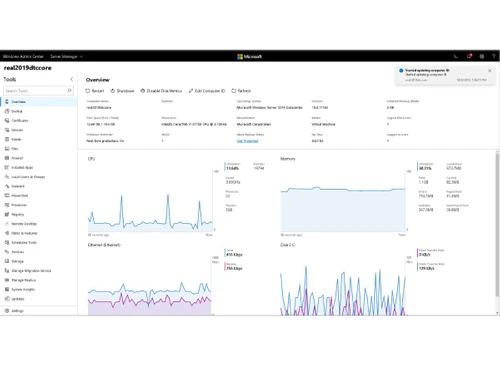Screen dimensions: 500x375
Task: Click the magnifier icon in Search Tools
Action: point(69,90)
